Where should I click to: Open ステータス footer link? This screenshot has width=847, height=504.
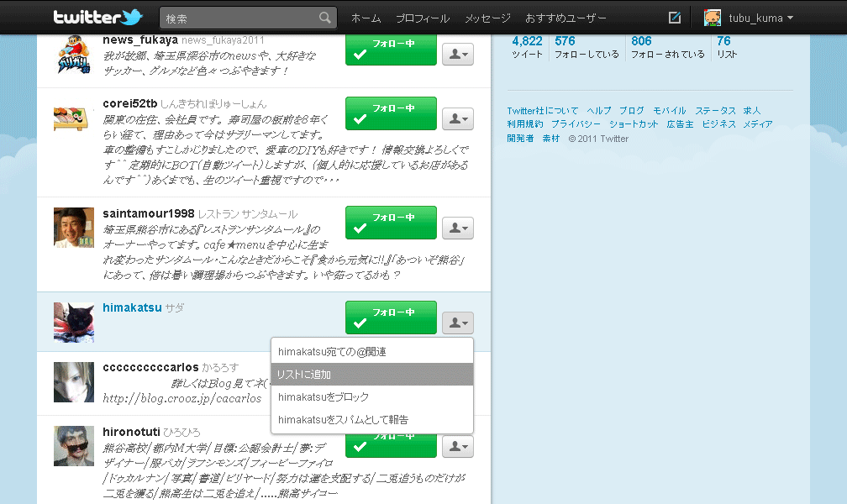[x=715, y=111]
